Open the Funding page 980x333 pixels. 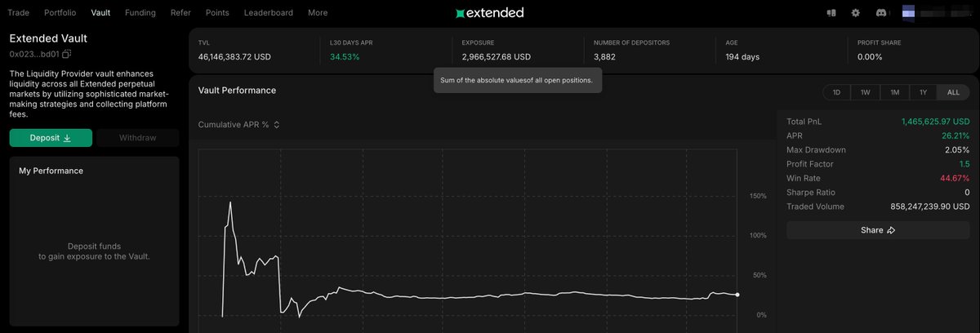(x=140, y=13)
